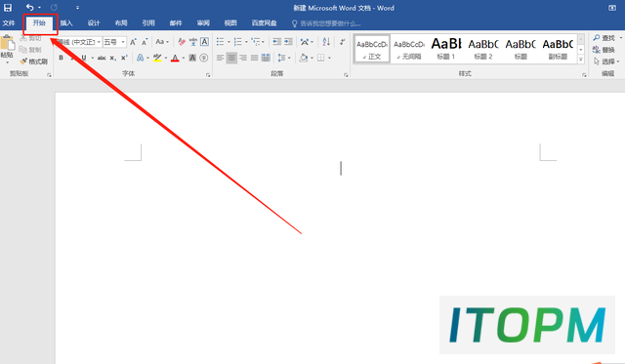Select the 标题 1 heading style
625x364 pixels.
(446, 49)
